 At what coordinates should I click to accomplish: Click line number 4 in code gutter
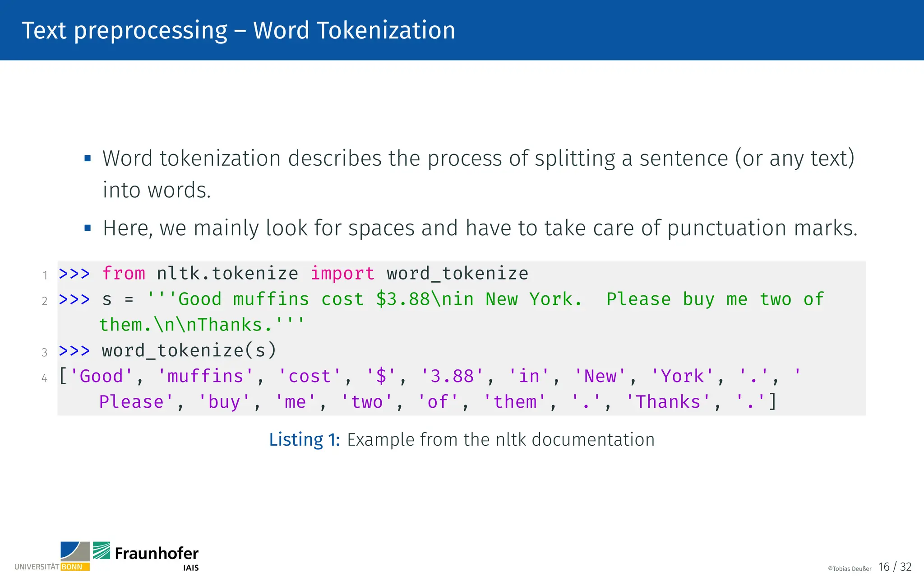pos(44,378)
